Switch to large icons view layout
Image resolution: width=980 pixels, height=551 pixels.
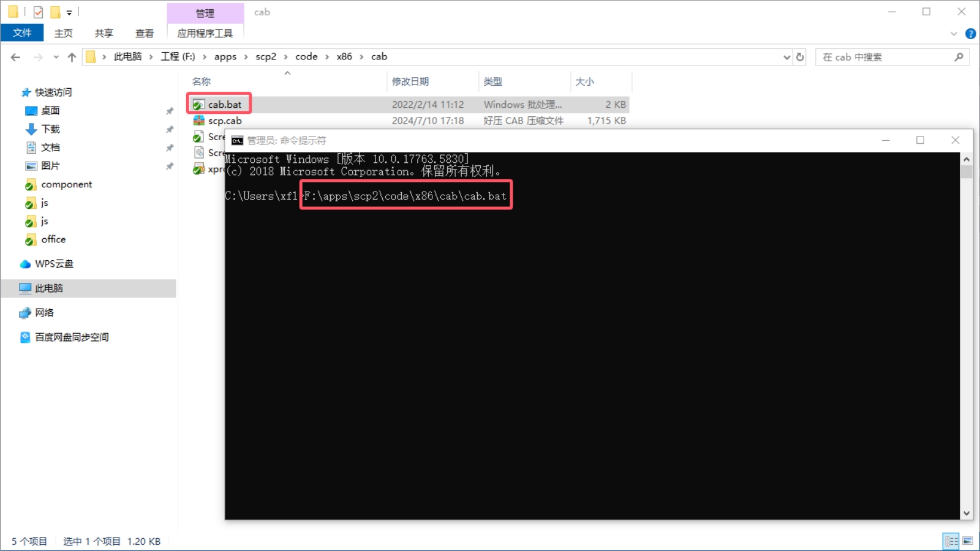(968, 541)
